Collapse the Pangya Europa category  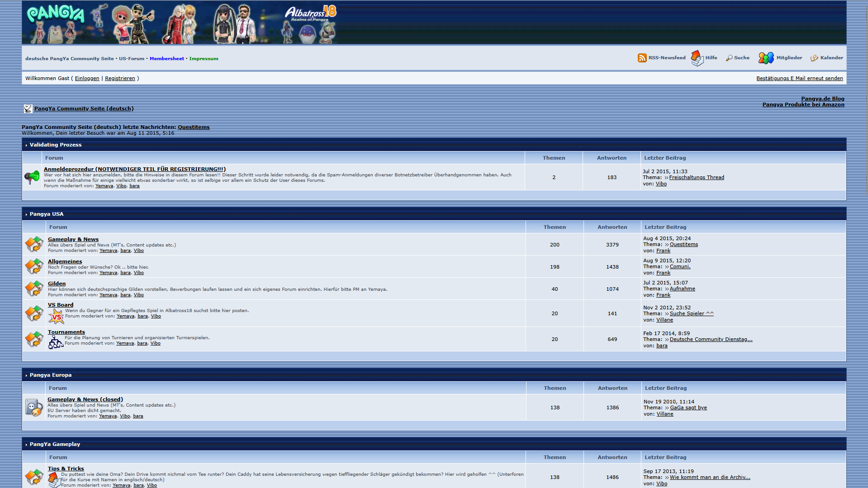[x=27, y=375]
